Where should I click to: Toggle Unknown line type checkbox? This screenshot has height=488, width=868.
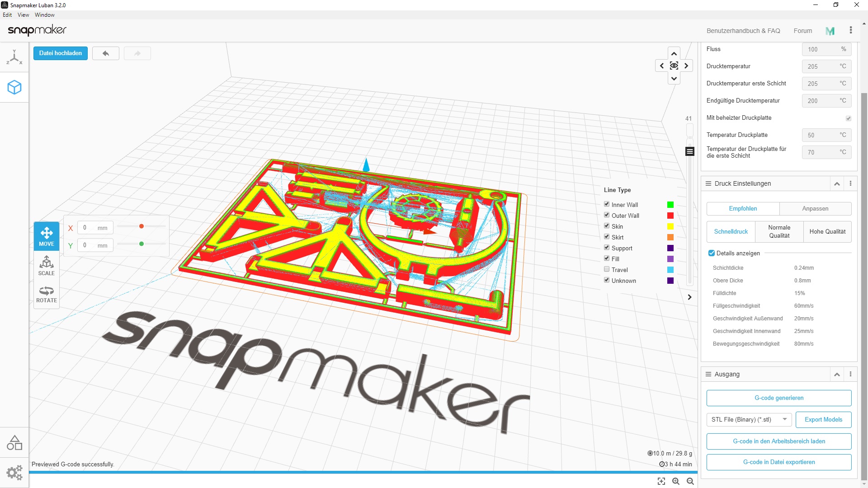point(607,280)
